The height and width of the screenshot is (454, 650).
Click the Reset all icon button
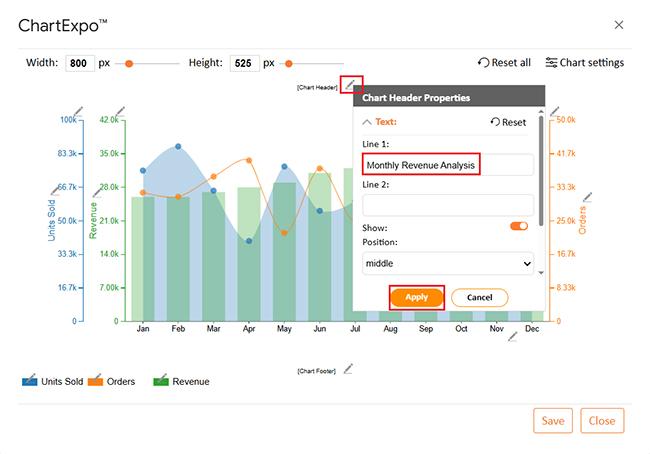click(x=484, y=62)
